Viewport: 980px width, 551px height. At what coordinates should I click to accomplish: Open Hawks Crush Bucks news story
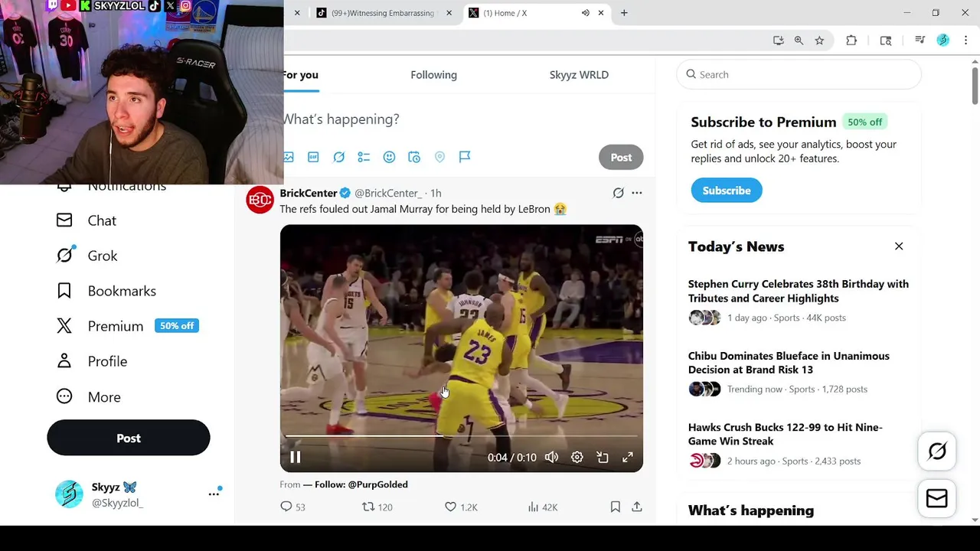pos(799,444)
